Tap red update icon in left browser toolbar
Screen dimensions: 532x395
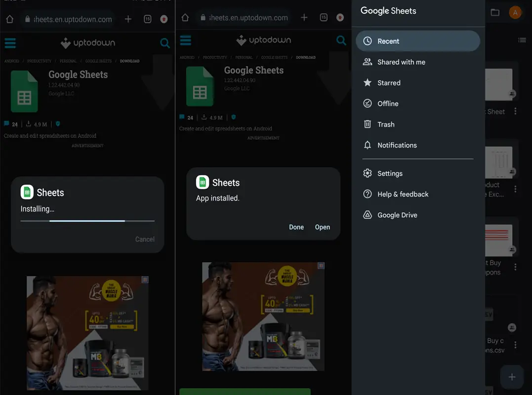164,19
